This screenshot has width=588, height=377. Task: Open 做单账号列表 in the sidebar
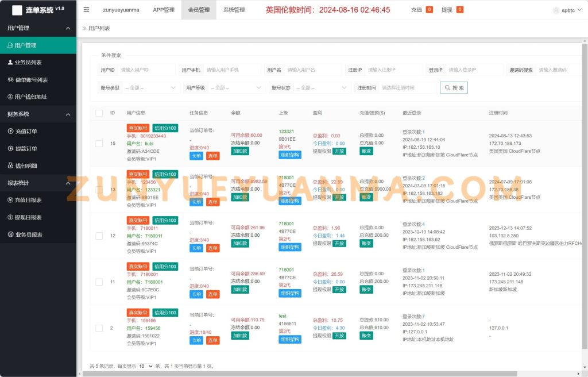coord(38,80)
